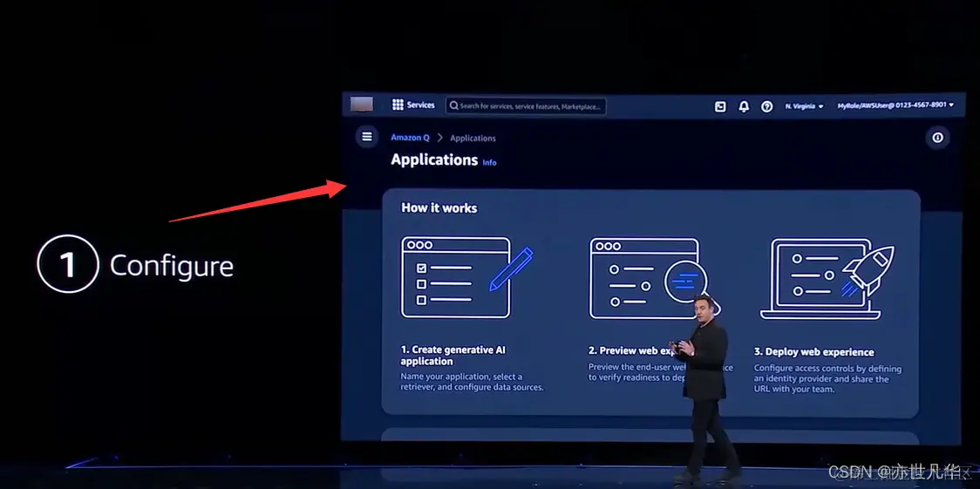The height and width of the screenshot is (489, 980).
Task: Open CloudShell terminal icon
Action: coord(720,107)
